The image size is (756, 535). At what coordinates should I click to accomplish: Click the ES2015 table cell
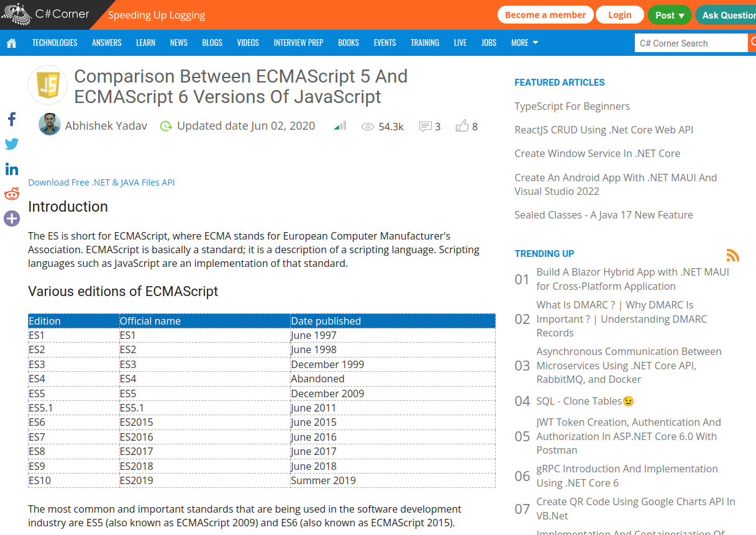point(204,422)
